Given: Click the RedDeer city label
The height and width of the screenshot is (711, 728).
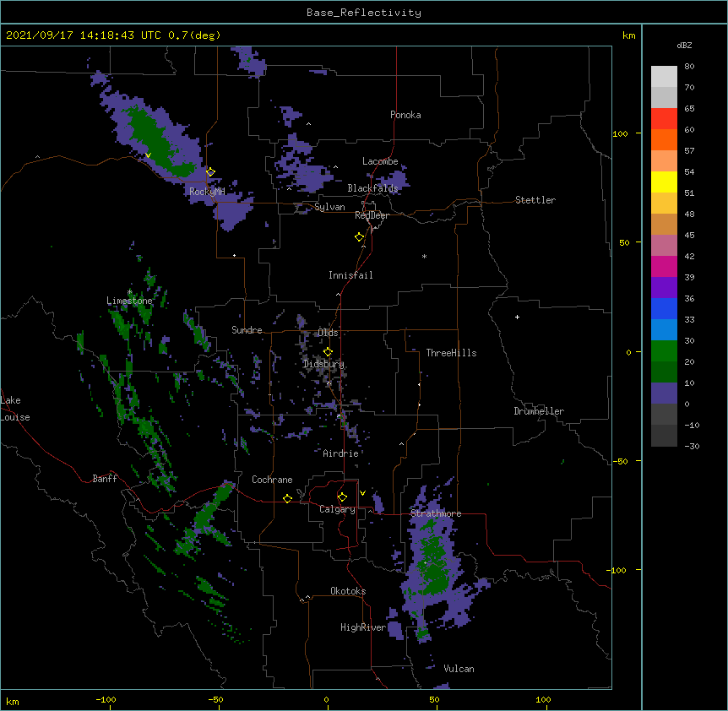Looking at the screenshot, I should 372,215.
